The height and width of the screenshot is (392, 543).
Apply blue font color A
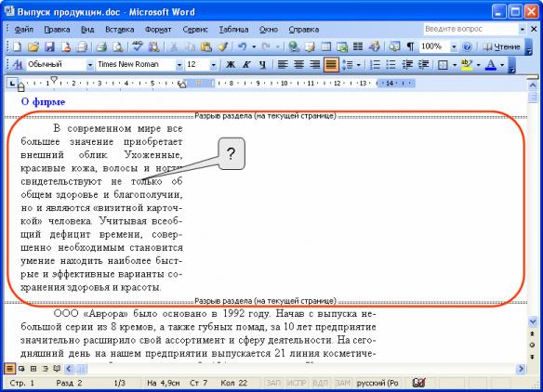tap(490, 64)
